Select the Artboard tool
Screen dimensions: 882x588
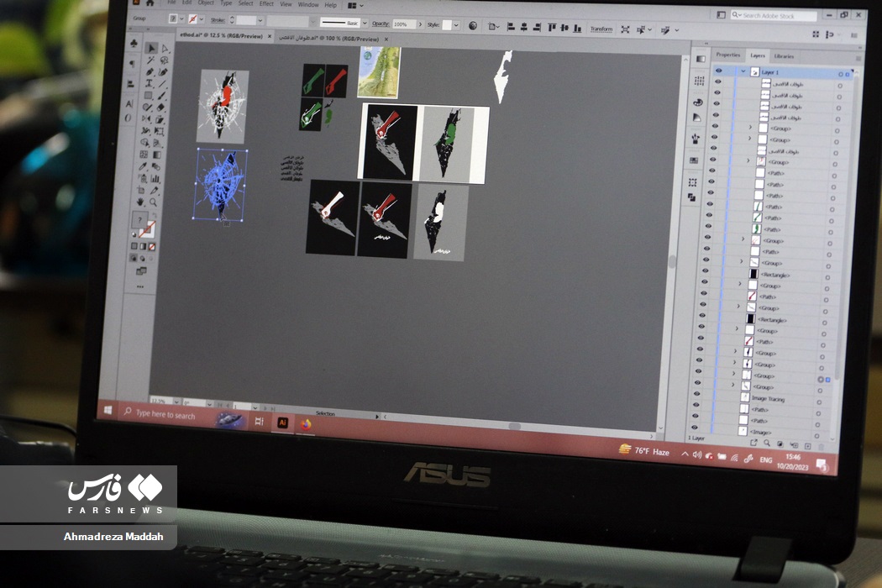coord(140,190)
